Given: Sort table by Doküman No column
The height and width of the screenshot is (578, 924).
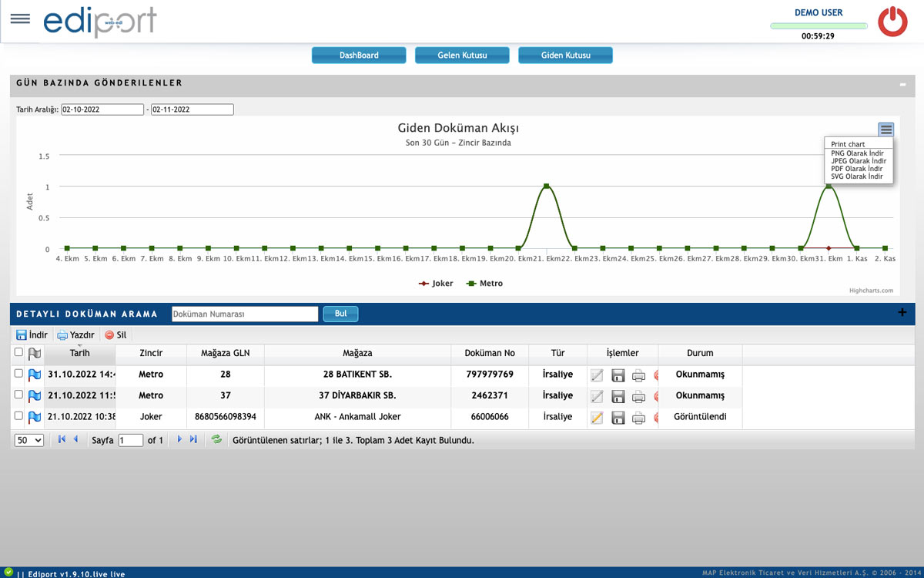Looking at the screenshot, I should pos(490,353).
